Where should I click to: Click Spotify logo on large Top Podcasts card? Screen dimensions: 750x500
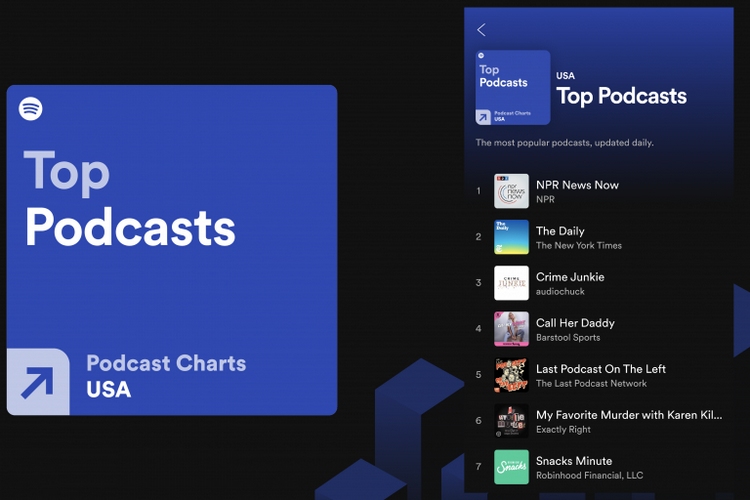pyautogui.click(x=31, y=109)
